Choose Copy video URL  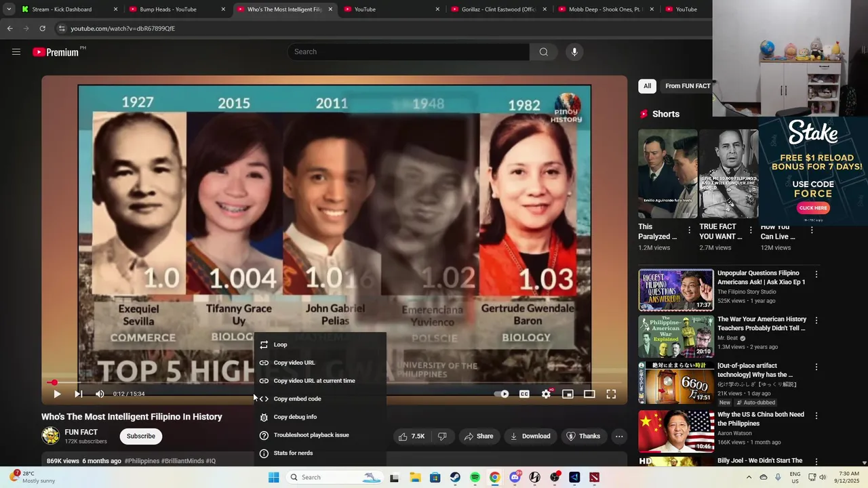pyautogui.click(x=320, y=363)
